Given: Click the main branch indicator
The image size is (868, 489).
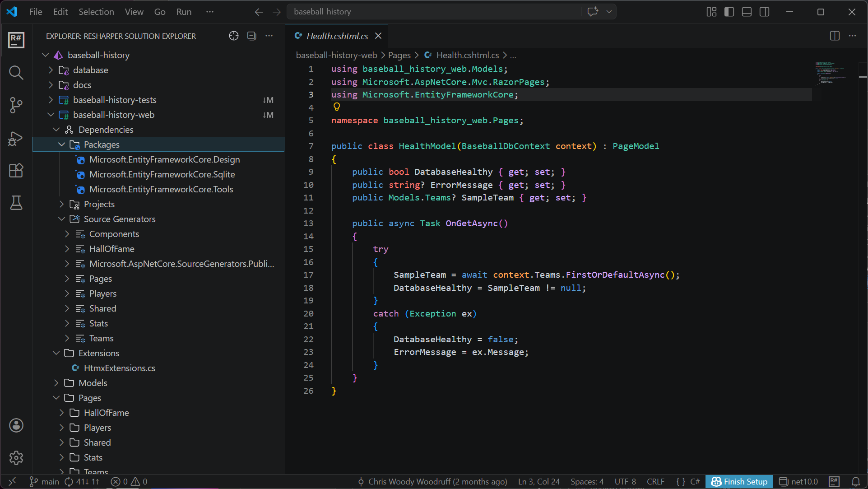Looking at the screenshot, I should pos(44,482).
